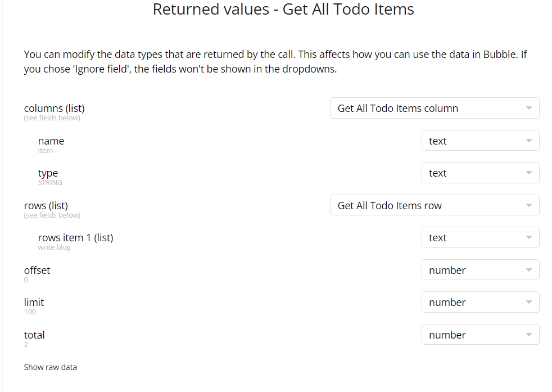
Task: Click the arrow icon on rows item 1 dropdown
Action: pos(528,238)
